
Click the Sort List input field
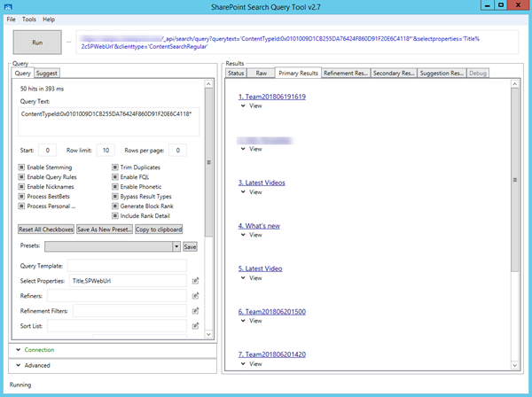click(117, 326)
